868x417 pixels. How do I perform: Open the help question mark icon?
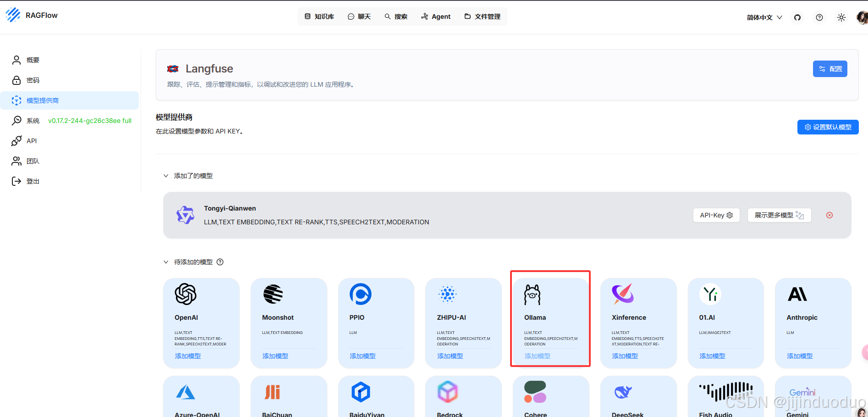[x=819, y=17]
